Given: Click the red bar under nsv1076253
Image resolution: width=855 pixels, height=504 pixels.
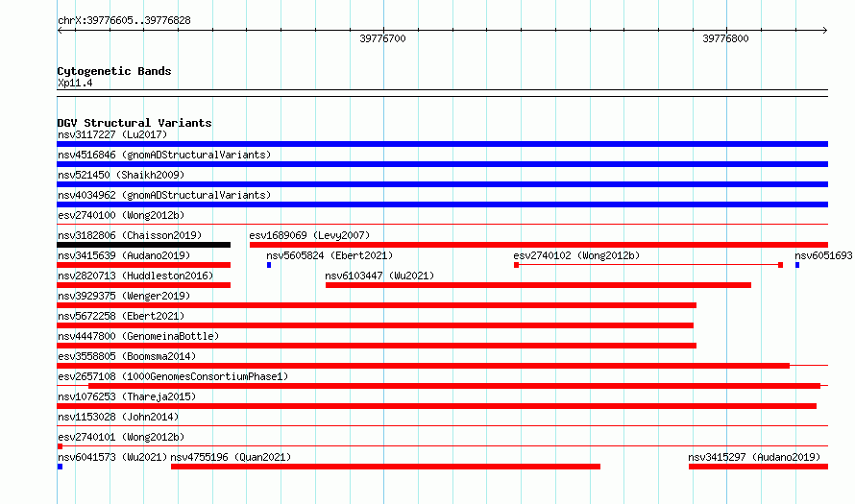Looking at the screenshot, I should [436, 406].
